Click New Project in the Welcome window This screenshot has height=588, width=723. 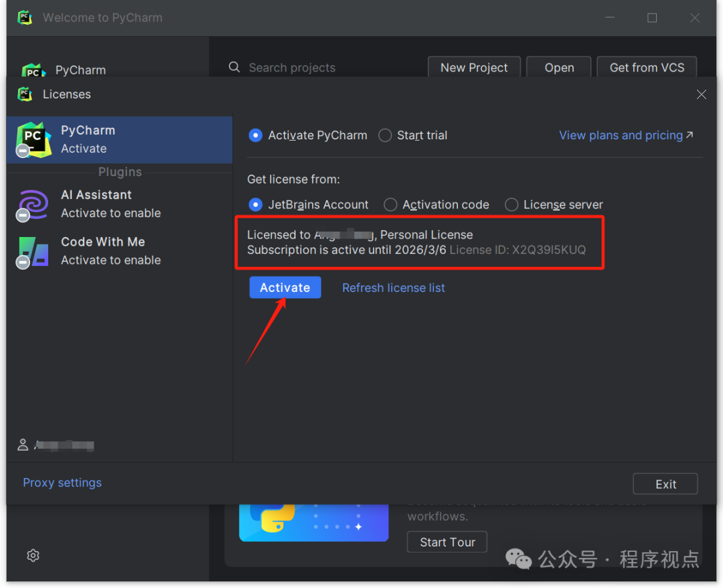click(x=474, y=68)
